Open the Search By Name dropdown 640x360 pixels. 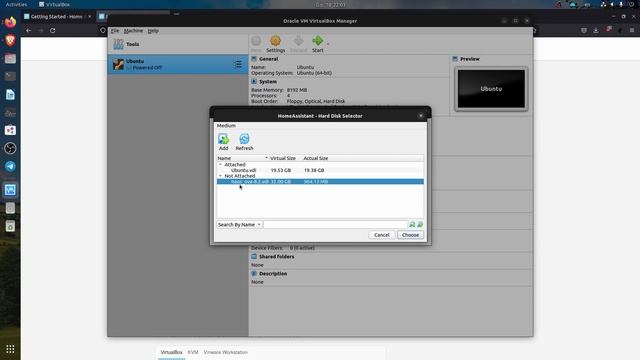(x=239, y=224)
